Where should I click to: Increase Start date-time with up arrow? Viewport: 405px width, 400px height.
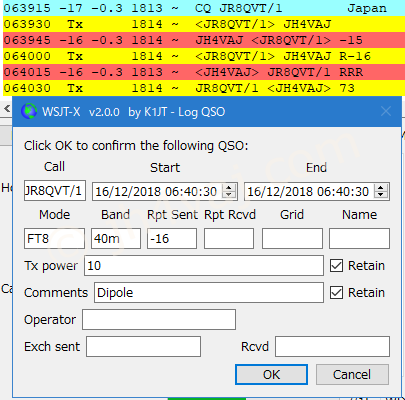click(x=229, y=188)
